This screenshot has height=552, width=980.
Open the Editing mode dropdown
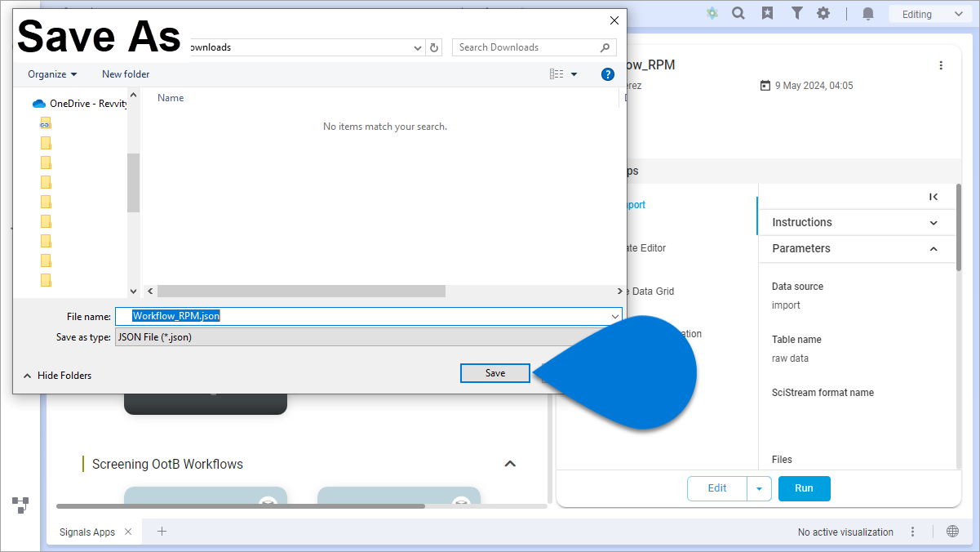click(x=928, y=14)
